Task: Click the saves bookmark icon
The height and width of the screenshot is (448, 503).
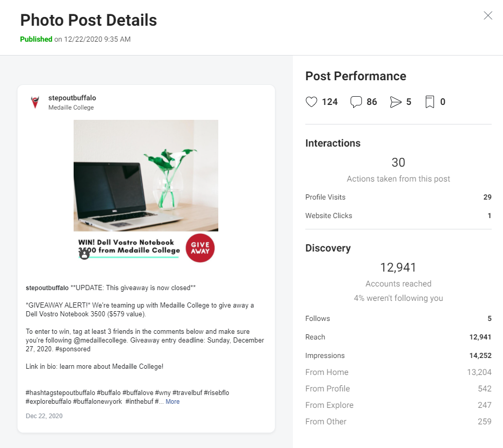Action: (429, 102)
